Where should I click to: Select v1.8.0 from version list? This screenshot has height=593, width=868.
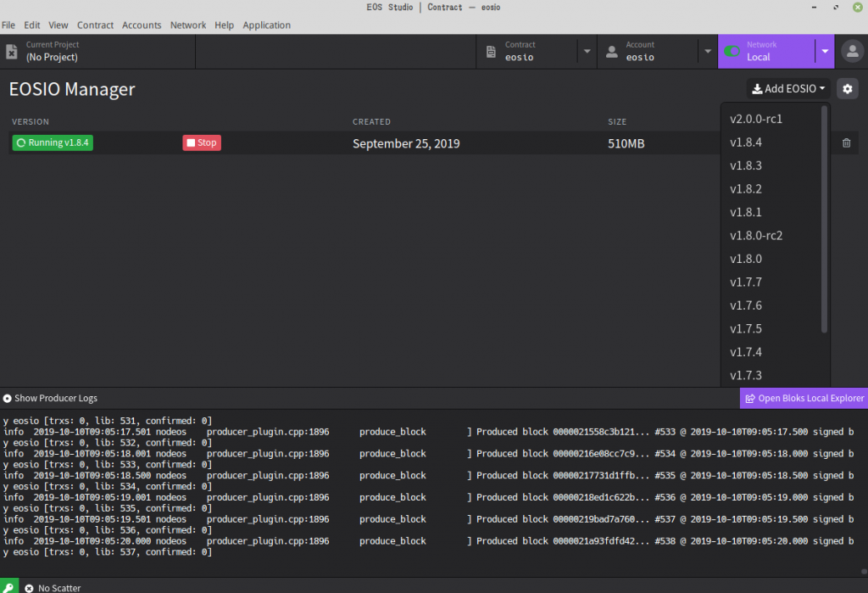tap(771, 259)
